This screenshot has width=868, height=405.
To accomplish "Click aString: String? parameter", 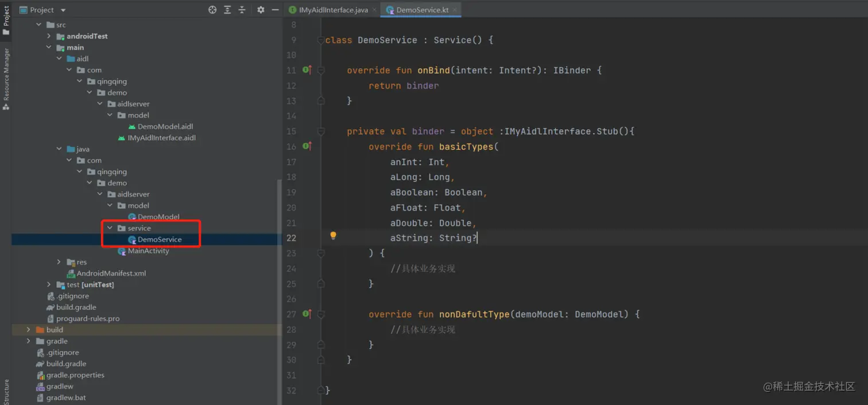I will 433,238.
